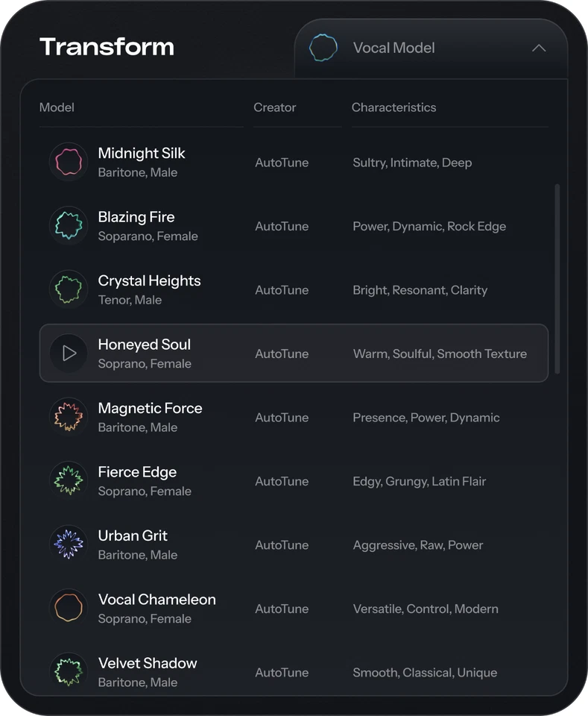
Task: Collapse the Vocal Model dropdown chevron
Action: coord(539,48)
